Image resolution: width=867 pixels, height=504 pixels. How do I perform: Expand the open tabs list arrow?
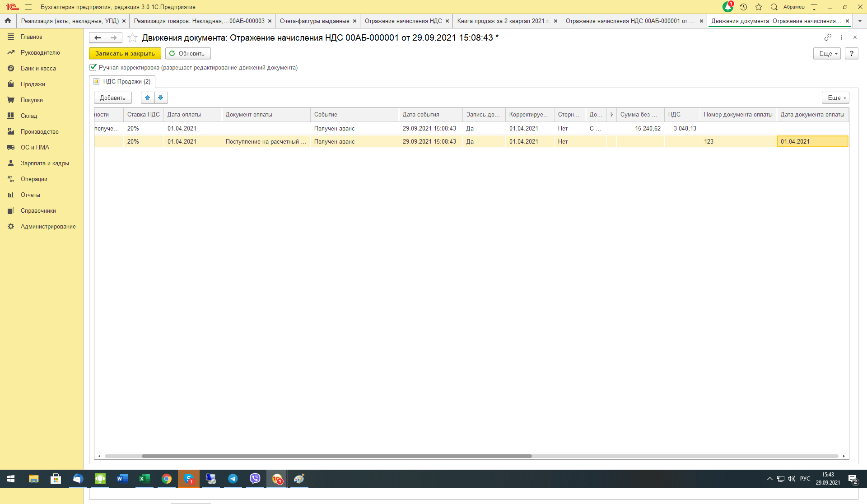click(x=860, y=21)
